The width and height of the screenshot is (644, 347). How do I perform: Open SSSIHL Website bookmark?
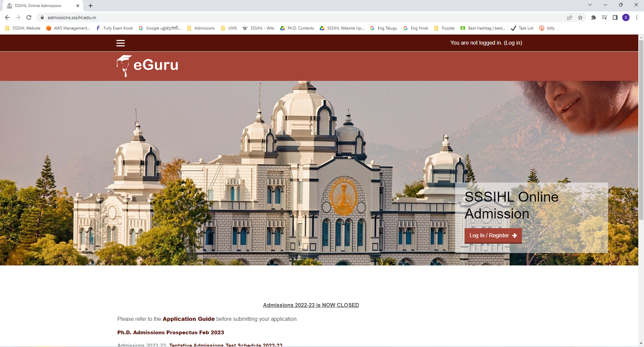23,28
